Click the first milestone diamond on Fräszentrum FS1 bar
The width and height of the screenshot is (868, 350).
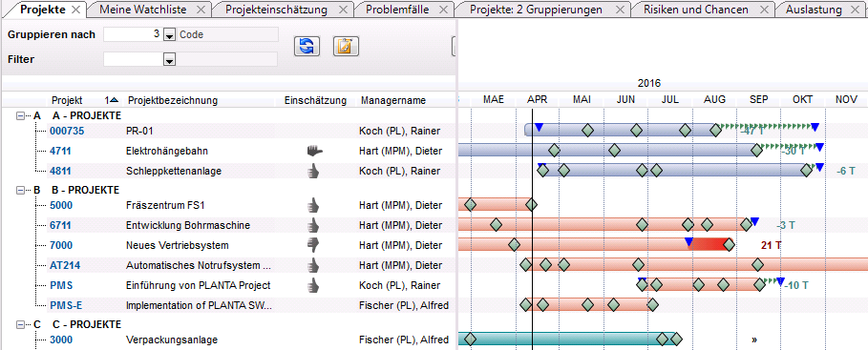coord(470,205)
